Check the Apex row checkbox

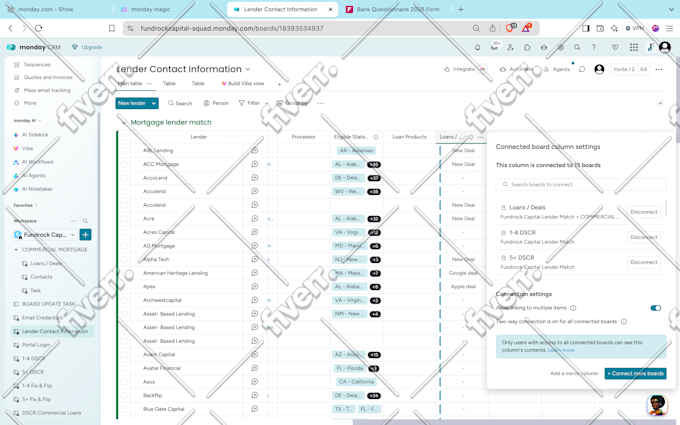click(124, 286)
